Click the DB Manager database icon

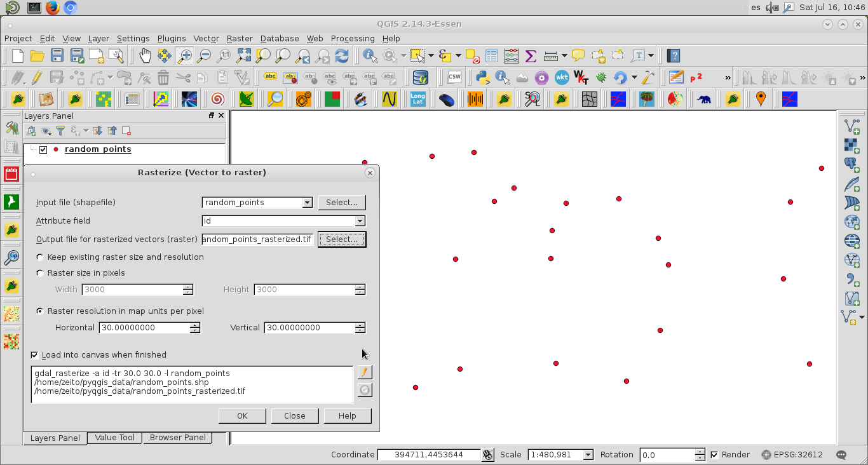[420, 77]
